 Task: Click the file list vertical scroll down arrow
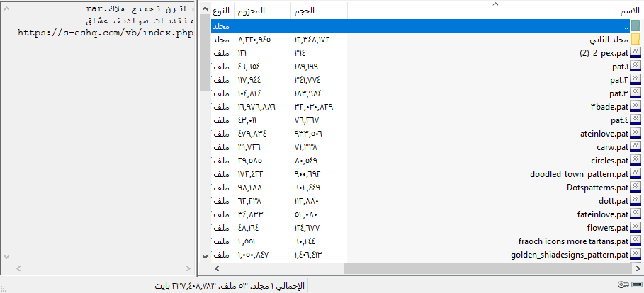tap(205, 256)
